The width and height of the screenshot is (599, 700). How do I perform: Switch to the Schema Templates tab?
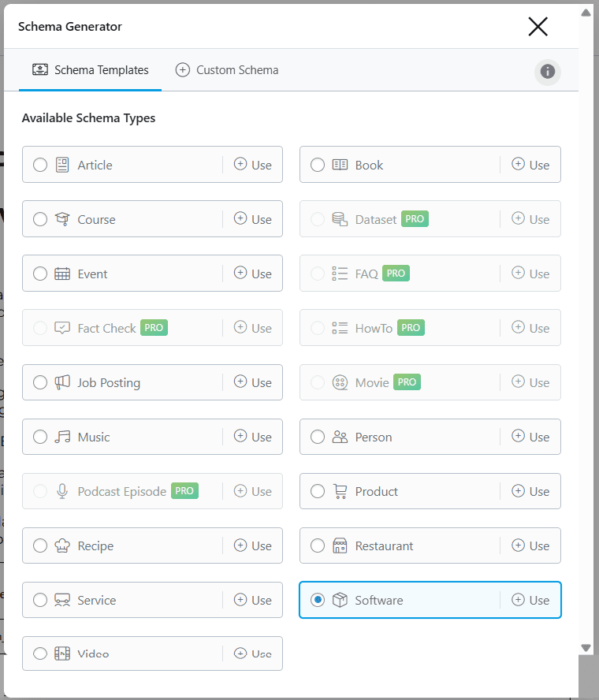coord(90,69)
